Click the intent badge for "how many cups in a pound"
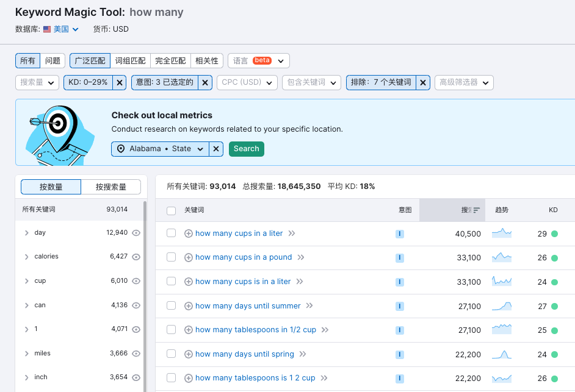The image size is (575, 392). pos(400,257)
